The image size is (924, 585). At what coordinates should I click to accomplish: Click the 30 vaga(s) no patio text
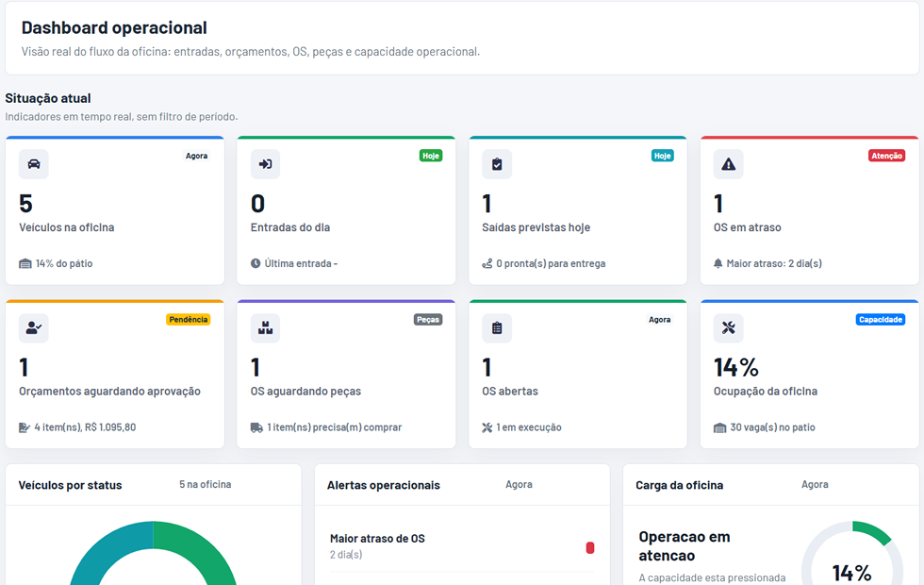tap(772, 427)
